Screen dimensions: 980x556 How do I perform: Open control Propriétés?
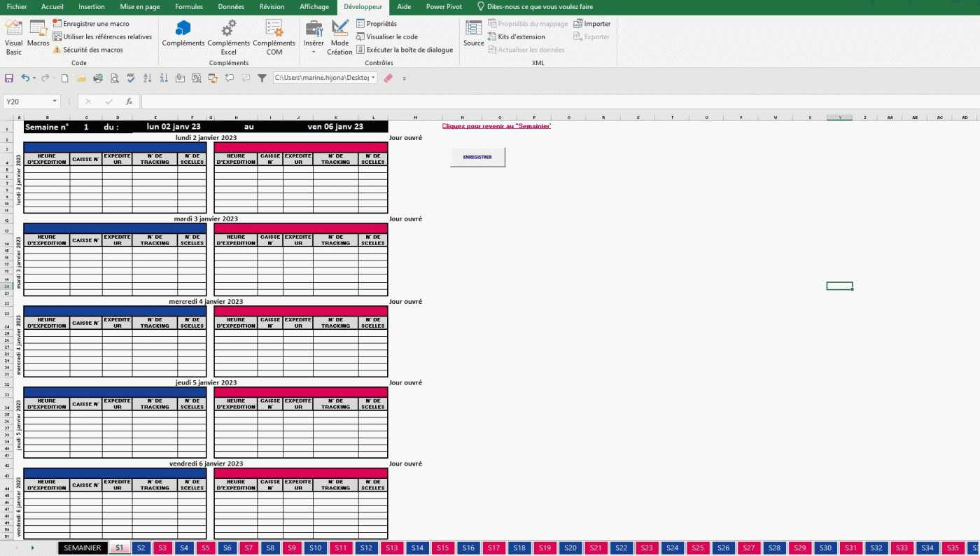click(x=377, y=24)
